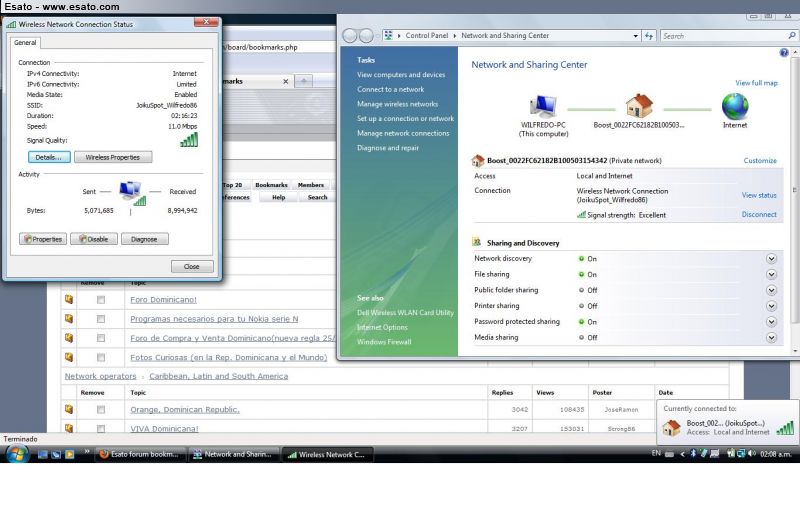Check Remove box for Orange, Dominican Republic
The width and height of the screenshot is (800, 511).
(x=101, y=410)
